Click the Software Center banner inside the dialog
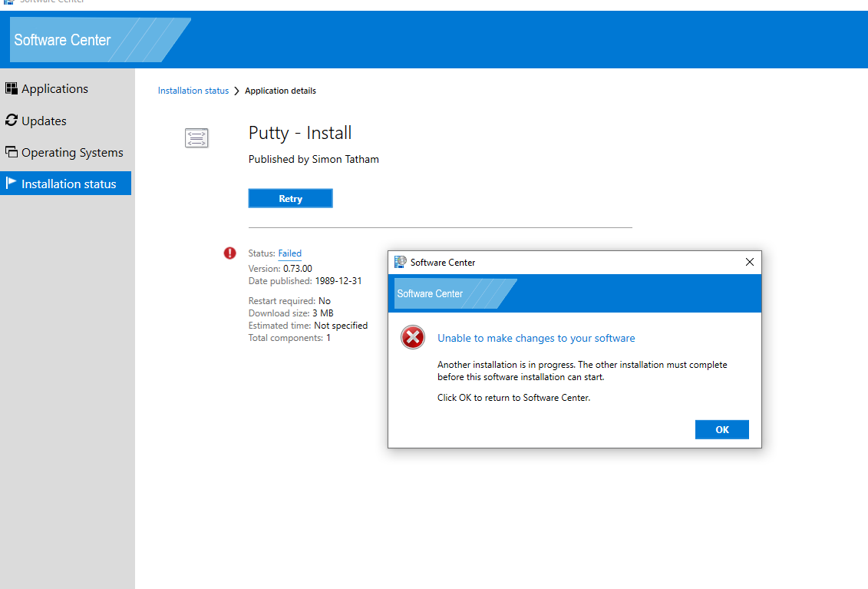The width and height of the screenshot is (868, 589). [456, 293]
